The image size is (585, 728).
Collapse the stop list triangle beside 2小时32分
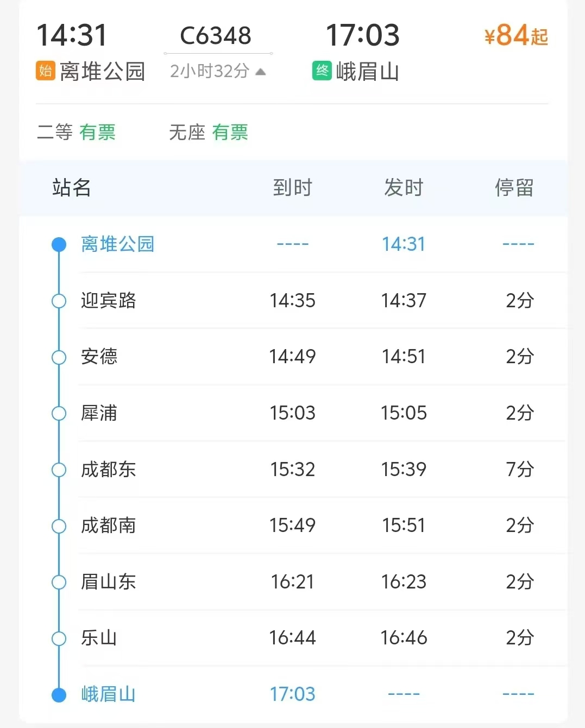point(261,72)
